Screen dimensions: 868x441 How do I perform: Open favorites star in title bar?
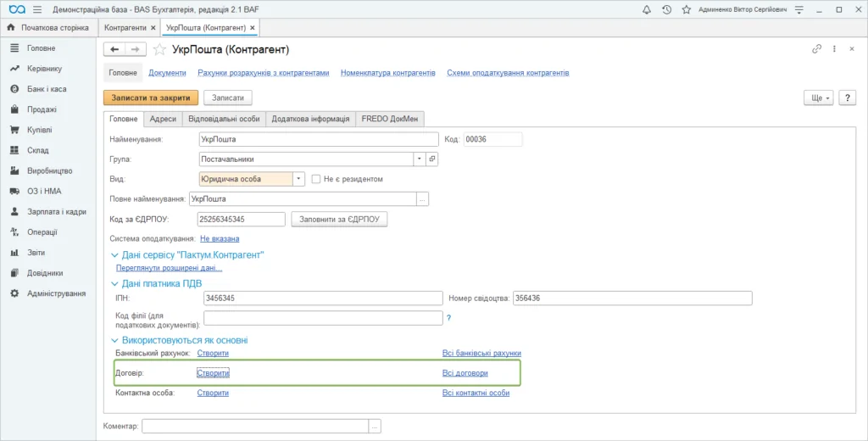687,9
